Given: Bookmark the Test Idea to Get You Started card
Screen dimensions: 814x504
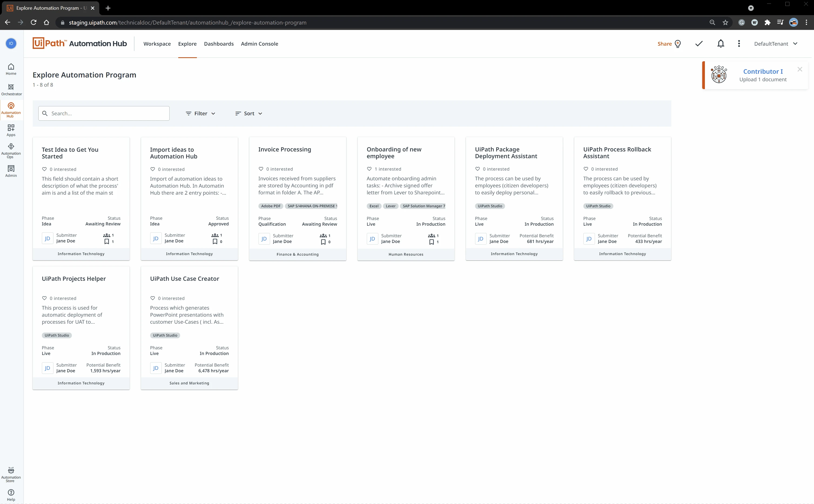Looking at the screenshot, I should click(x=107, y=242).
